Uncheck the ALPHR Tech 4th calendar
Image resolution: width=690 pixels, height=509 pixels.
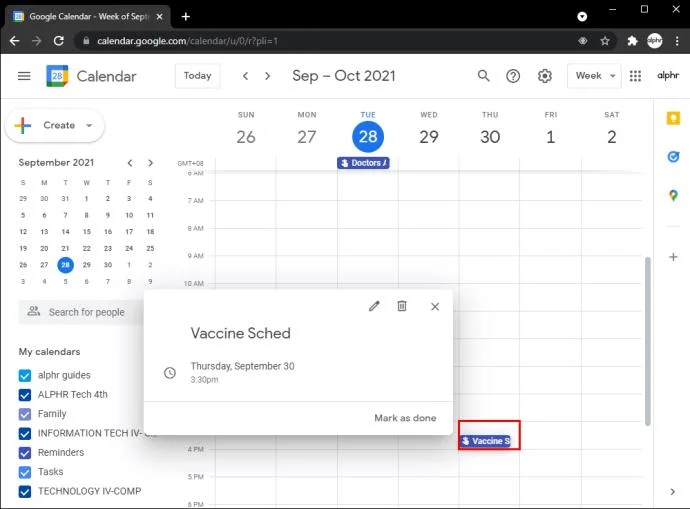pos(25,395)
